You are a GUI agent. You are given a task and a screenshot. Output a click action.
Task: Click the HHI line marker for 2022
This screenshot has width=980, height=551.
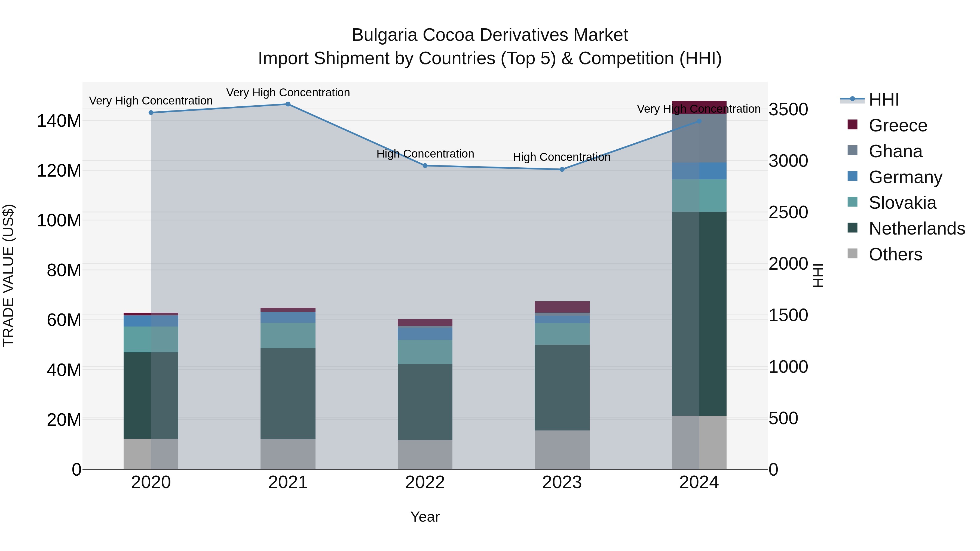(425, 165)
